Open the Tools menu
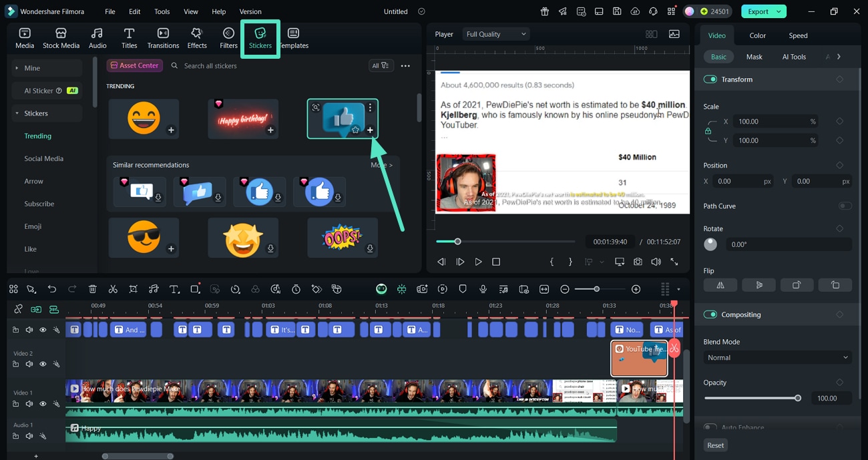Viewport: 868px width, 460px height. click(162, 11)
